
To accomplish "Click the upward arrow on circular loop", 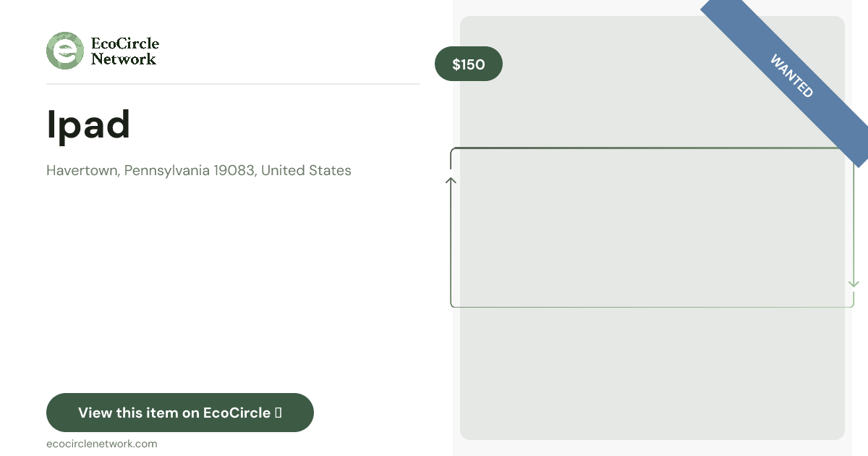I will coord(451,180).
